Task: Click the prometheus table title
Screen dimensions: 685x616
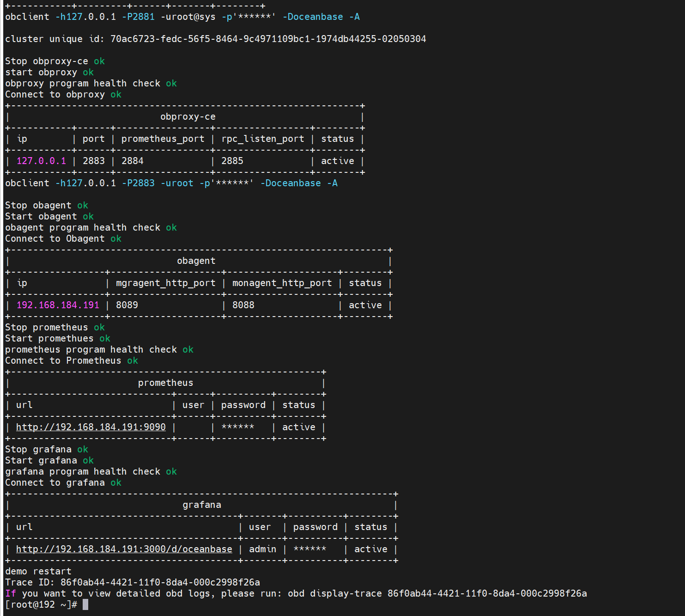Action: pos(166,383)
